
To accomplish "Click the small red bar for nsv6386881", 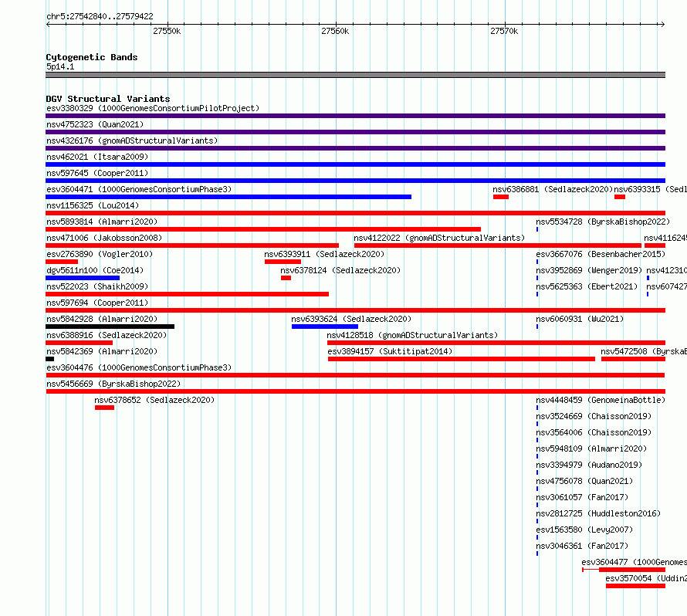I will pos(501,197).
